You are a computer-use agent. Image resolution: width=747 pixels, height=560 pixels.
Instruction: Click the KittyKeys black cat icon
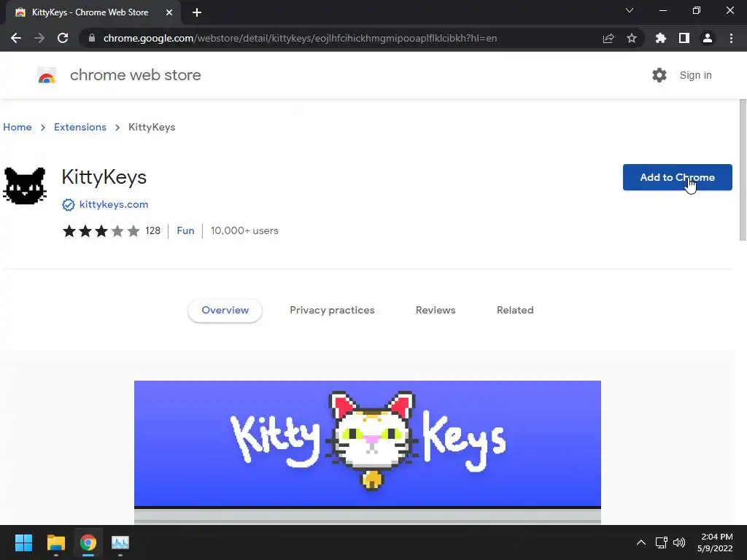25,186
